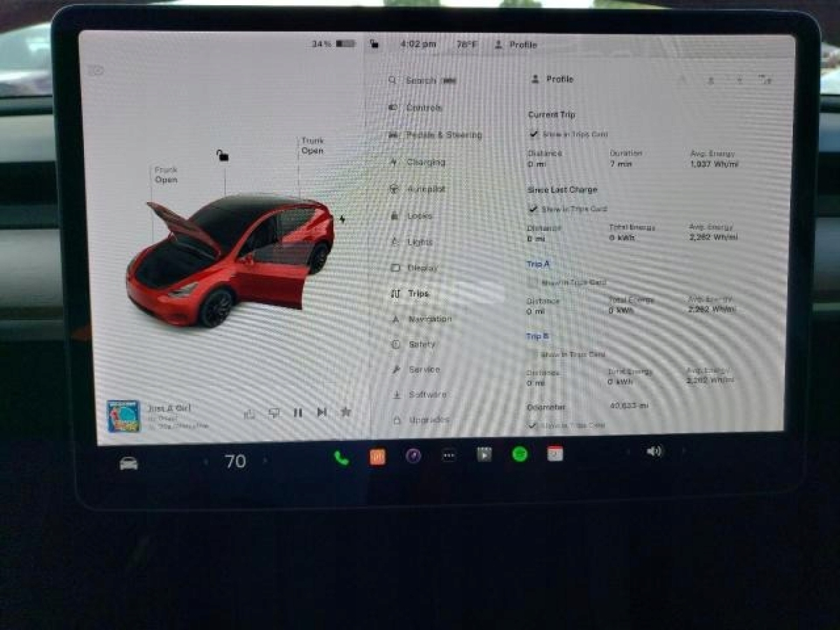The height and width of the screenshot is (630, 840).
Task: Open the three-dots app launcher
Action: point(449,456)
